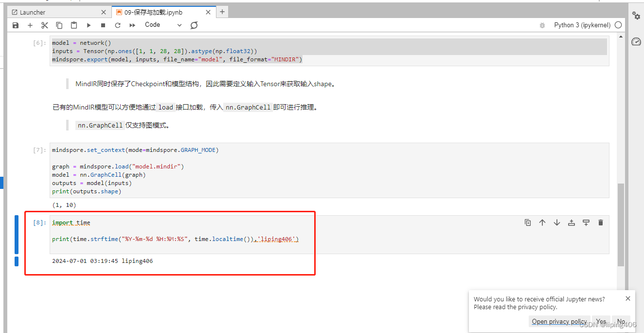Image resolution: width=644 pixels, height=333 pixels.
Task: Insert a cell above cell 8
Action: 572,222
